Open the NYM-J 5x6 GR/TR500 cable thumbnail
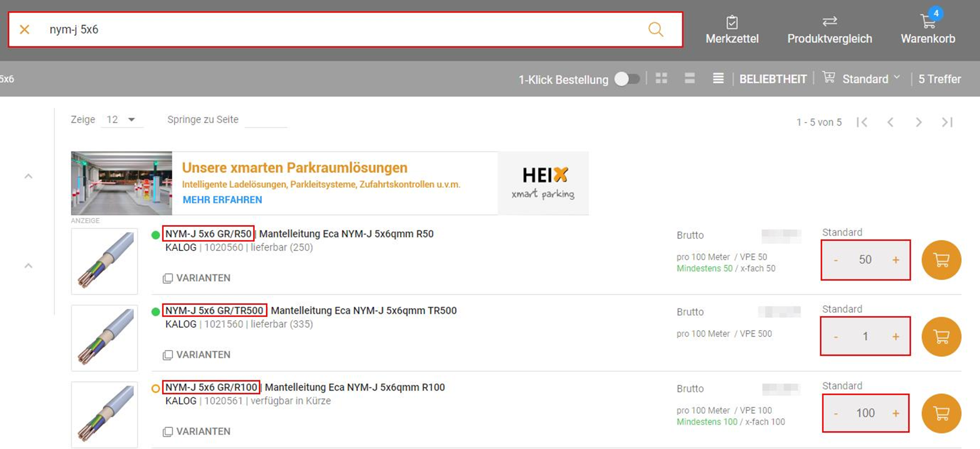The image size is (980, 449). 105,338
